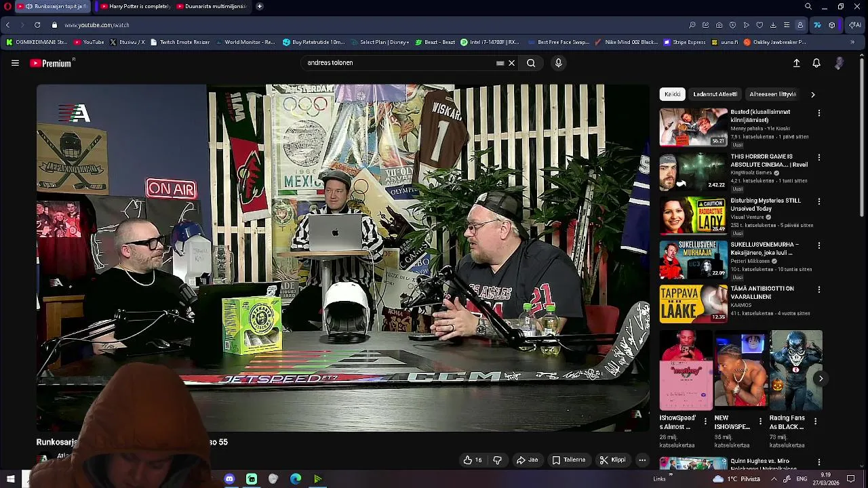Open the Aria AI button in toolbar

[x=855, y=25]
